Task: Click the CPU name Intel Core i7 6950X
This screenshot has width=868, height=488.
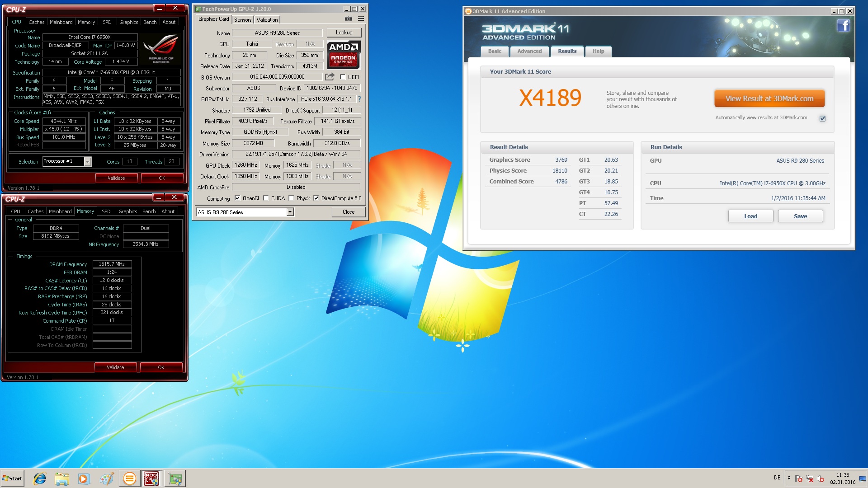Action: coord(90,38)
